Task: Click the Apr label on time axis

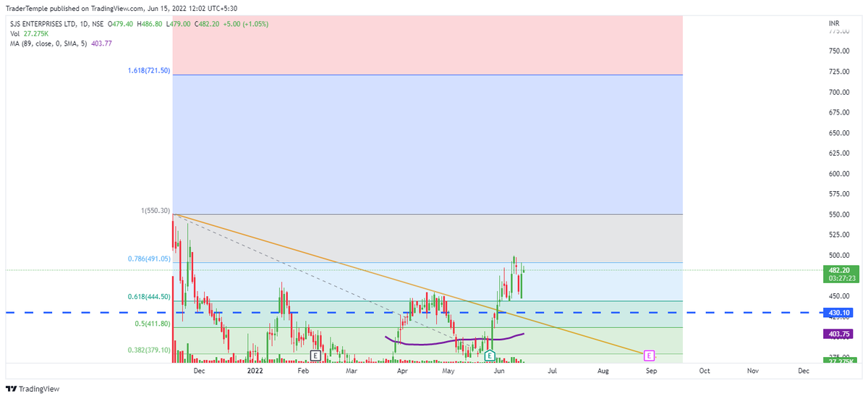Action: tap(401, 370)
